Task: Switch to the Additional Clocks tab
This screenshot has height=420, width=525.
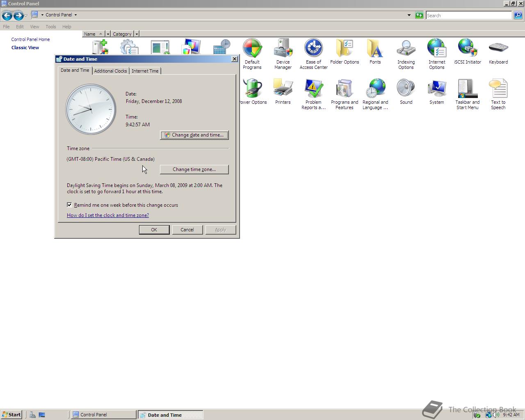Action: (x=110, y=71)
